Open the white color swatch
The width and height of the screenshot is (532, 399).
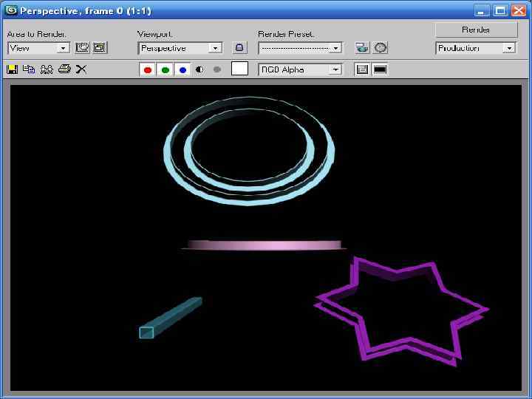(239, 69)
